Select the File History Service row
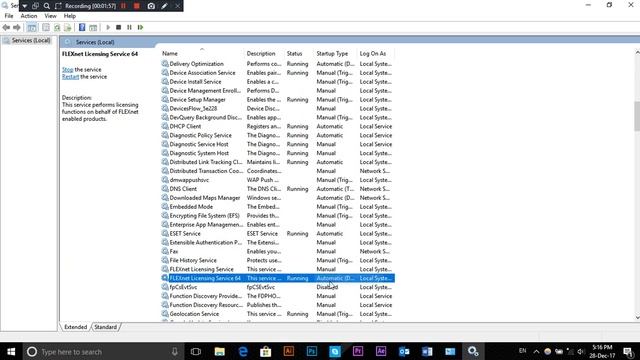640x360 pixels. [278, 260]
